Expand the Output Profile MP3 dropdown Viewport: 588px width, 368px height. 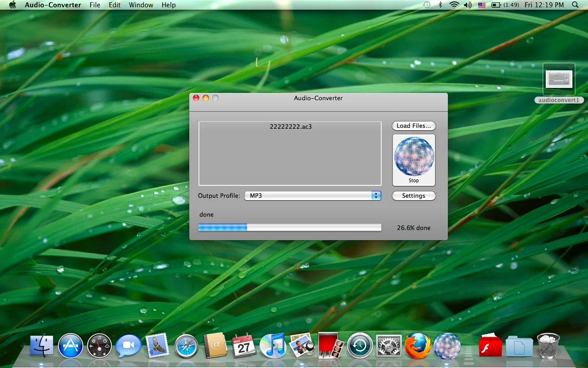[x=313, y=195]
